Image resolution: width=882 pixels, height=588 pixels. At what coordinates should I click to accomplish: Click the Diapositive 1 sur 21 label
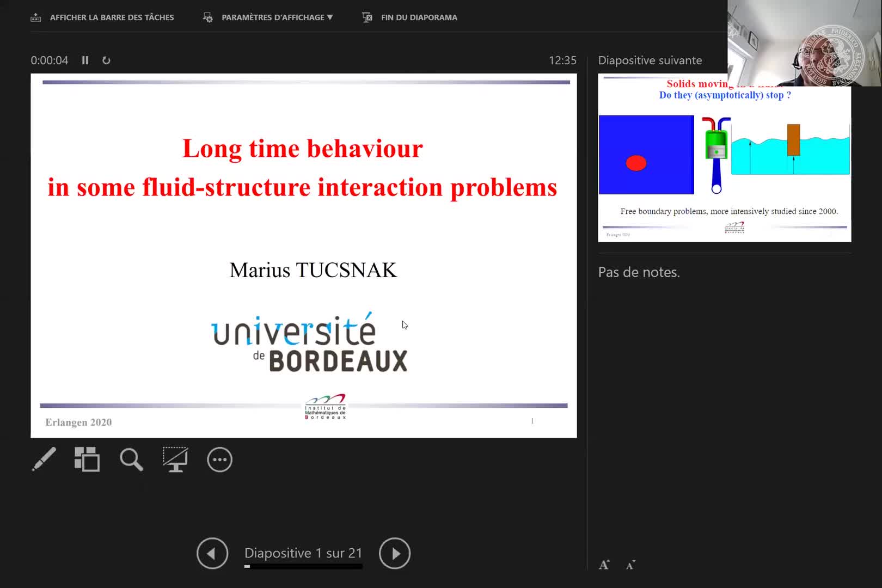[x=303, y=553]
